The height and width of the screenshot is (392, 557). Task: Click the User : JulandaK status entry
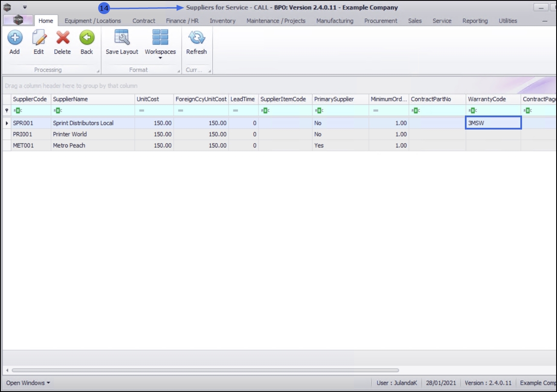pos(396,383)
